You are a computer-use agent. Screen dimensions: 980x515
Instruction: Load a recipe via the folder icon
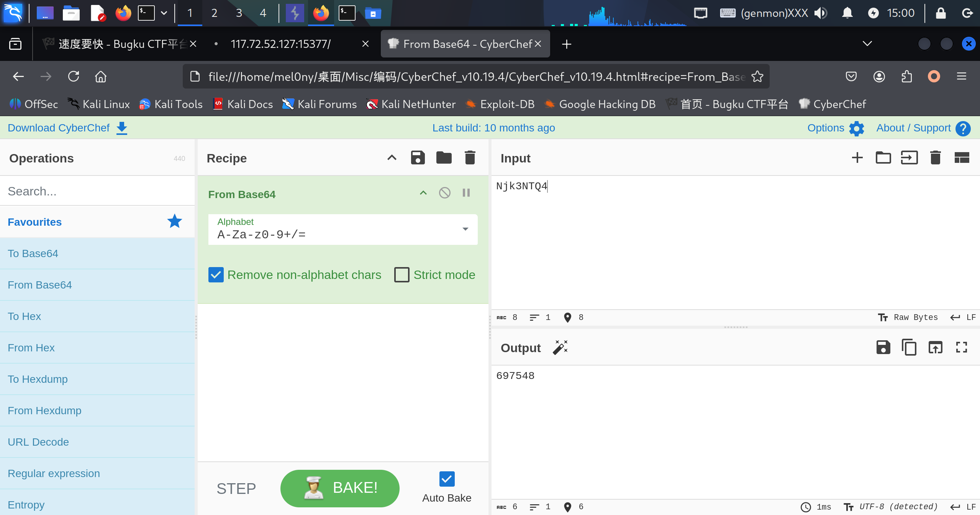[444, 157]
